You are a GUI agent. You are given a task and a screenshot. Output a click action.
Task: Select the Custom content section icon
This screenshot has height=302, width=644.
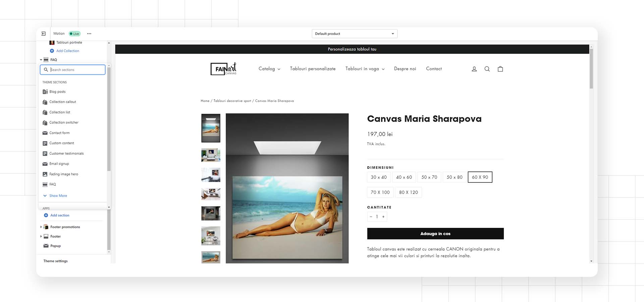[x=45, y=143]
